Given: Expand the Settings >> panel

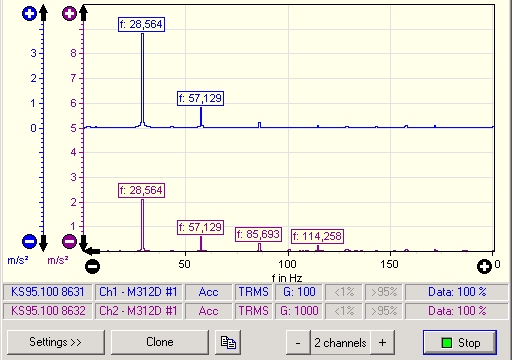Looking at the screenshot, I should (56, 342).
